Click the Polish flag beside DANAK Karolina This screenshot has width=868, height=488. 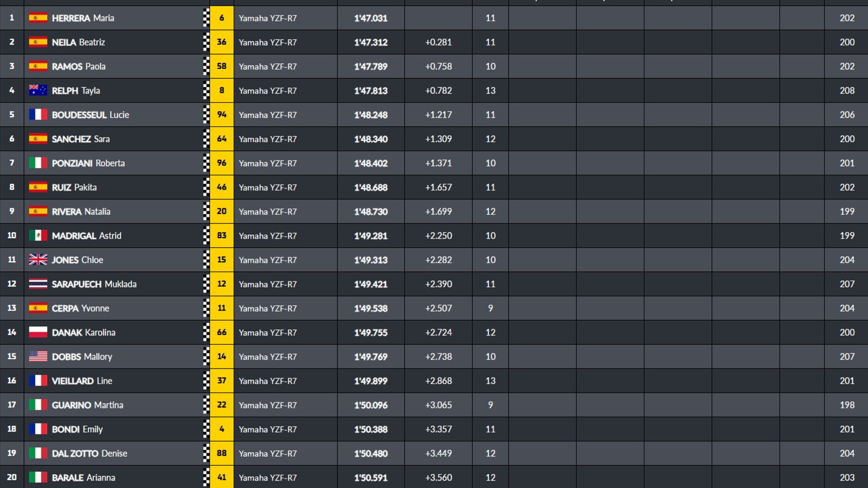38,332
